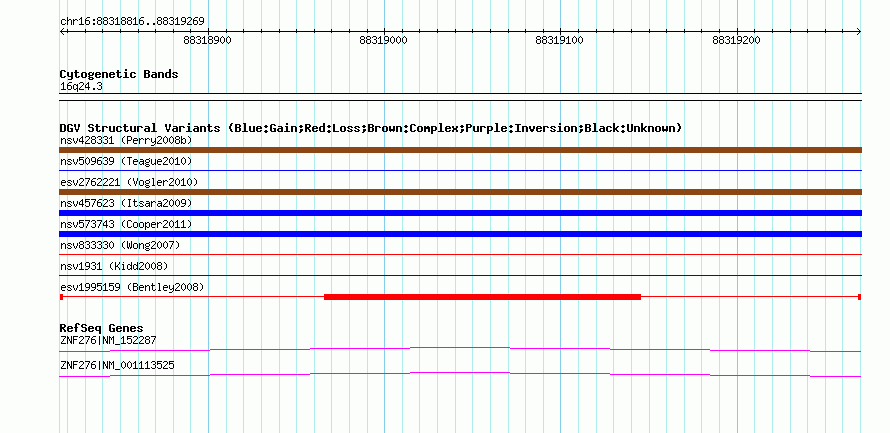Click the RefSeq Genes track title
The image size is (890, 433).
[101, 329]
